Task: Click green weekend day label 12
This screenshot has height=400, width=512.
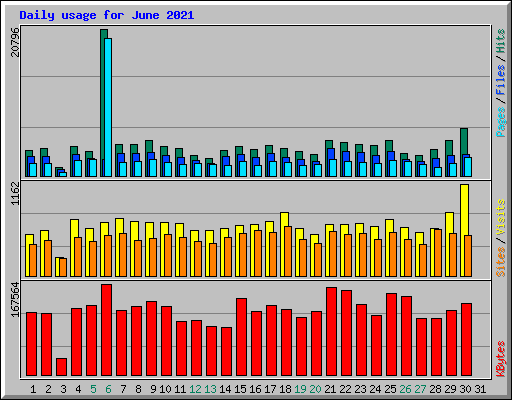Action: 195,389
